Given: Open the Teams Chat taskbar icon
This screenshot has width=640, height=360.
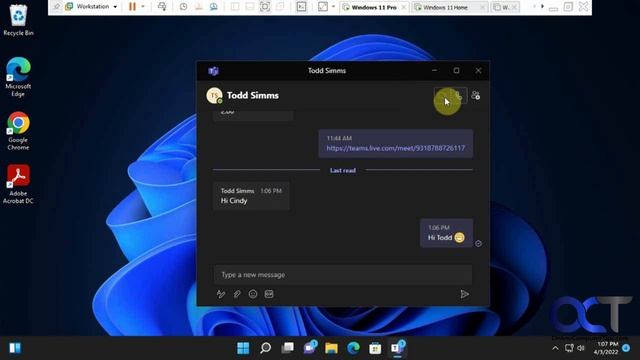Looking at the screenshot, I should (310, 347).
